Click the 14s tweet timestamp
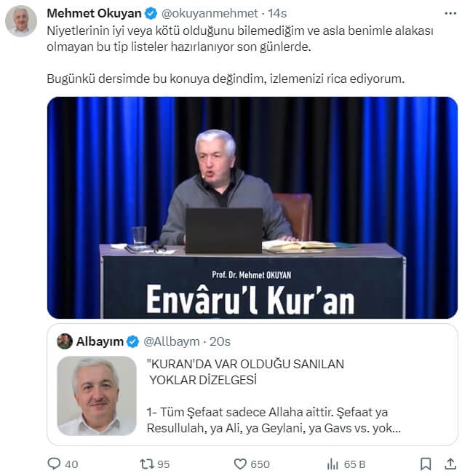This screenshot has height=476, width=462. pyautogui.click(x=277, y=13)
